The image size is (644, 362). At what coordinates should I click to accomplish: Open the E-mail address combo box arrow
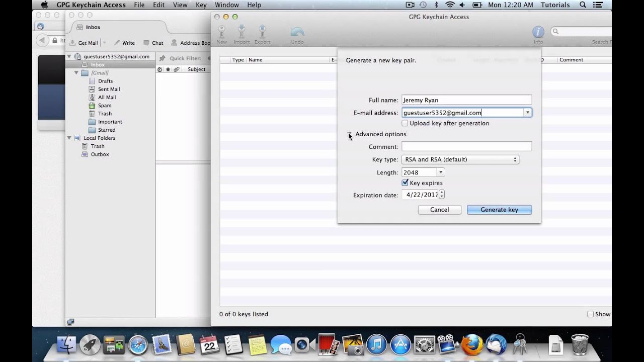pos(528,113)
